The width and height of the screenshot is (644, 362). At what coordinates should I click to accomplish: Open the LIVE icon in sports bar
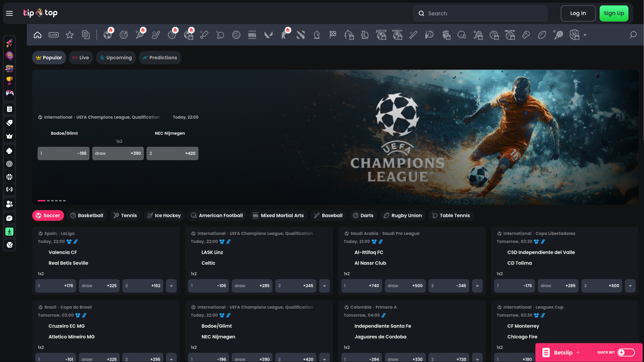coord(54,35)
